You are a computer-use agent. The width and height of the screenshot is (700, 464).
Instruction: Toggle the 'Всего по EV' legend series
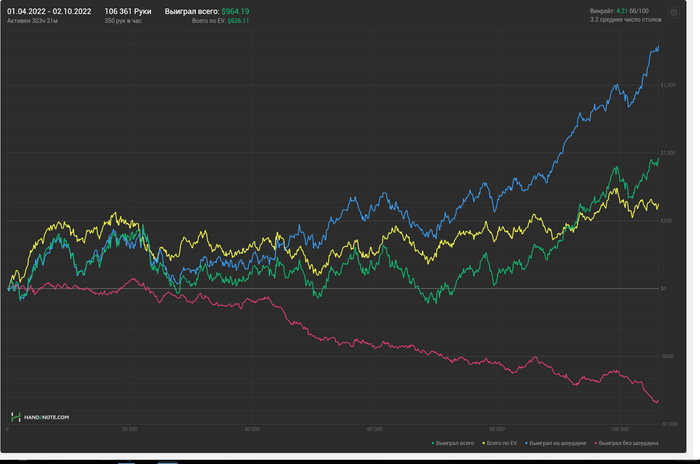click(x=500, y=443)
